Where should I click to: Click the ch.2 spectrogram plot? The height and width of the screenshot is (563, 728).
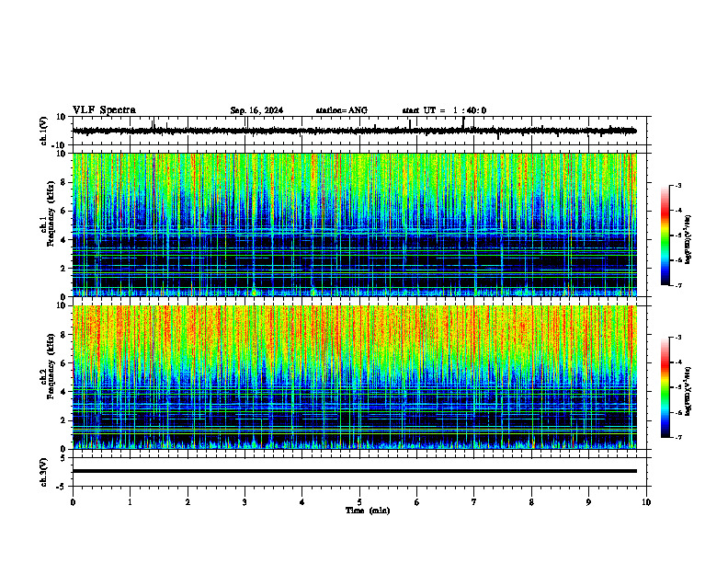pyautogui.click(x=354, y=377)
